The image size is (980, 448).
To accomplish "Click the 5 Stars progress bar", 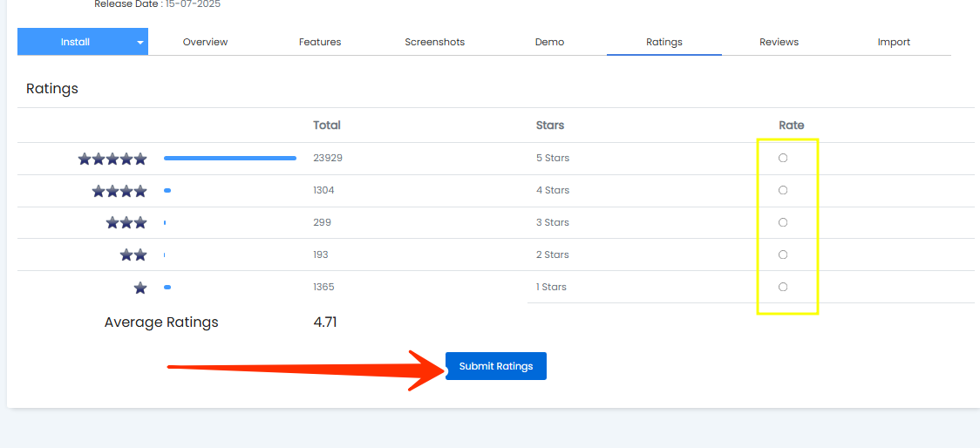I will coord(230,158).
